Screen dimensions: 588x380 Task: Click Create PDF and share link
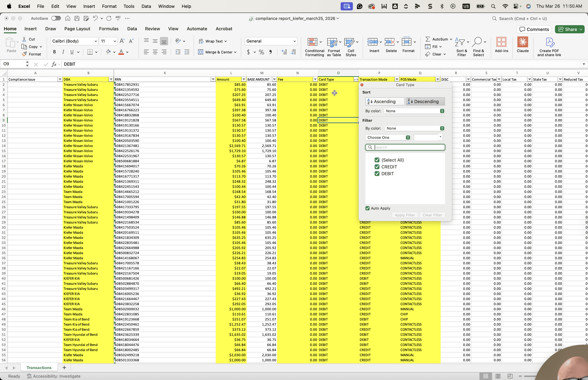(x=549, y=47)
